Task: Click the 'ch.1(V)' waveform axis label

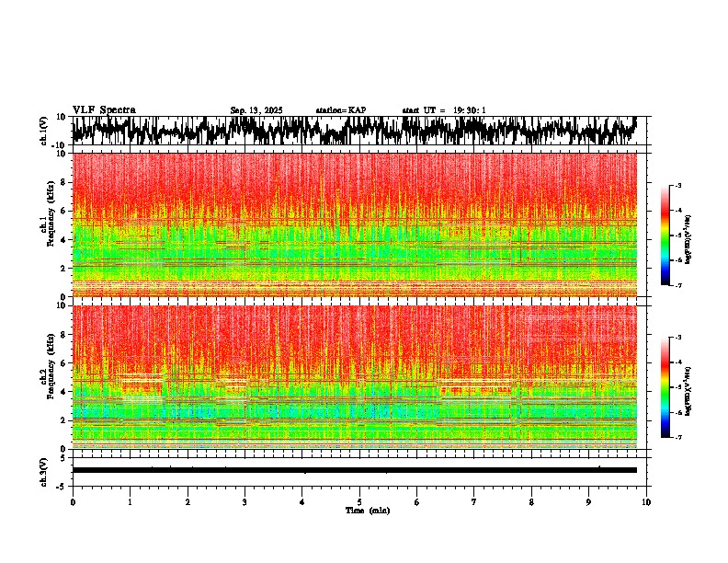Action: (x=44, y=131)
